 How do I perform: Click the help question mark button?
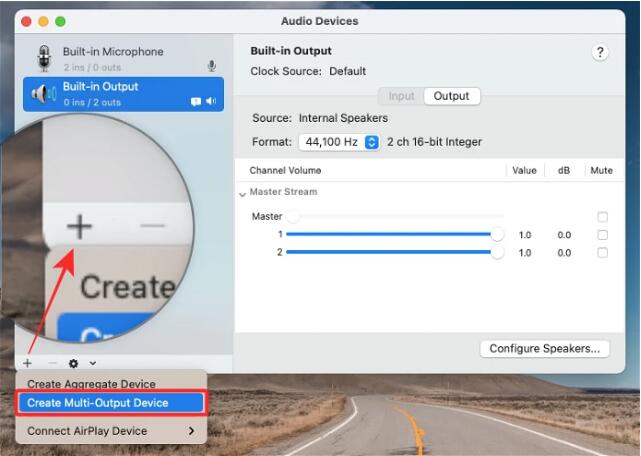(600, 53)
